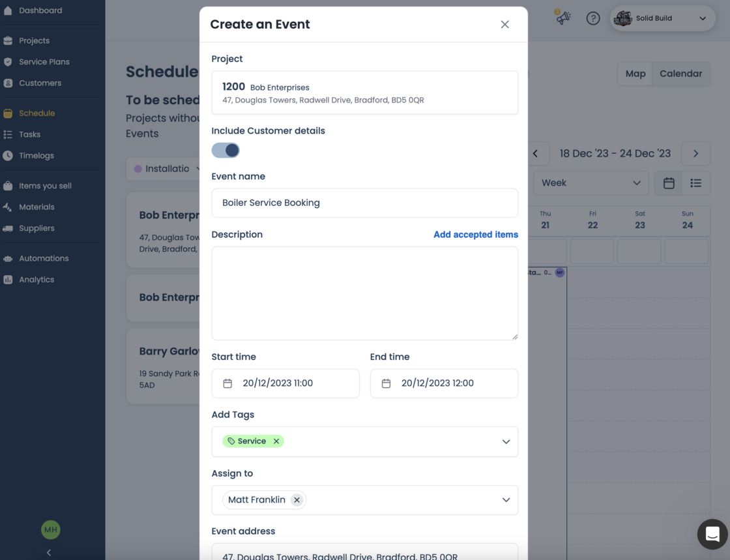Screen dimensions: 730x560
Task: Open the Dashboard home icon in sidebar
Action: [9, 10]
